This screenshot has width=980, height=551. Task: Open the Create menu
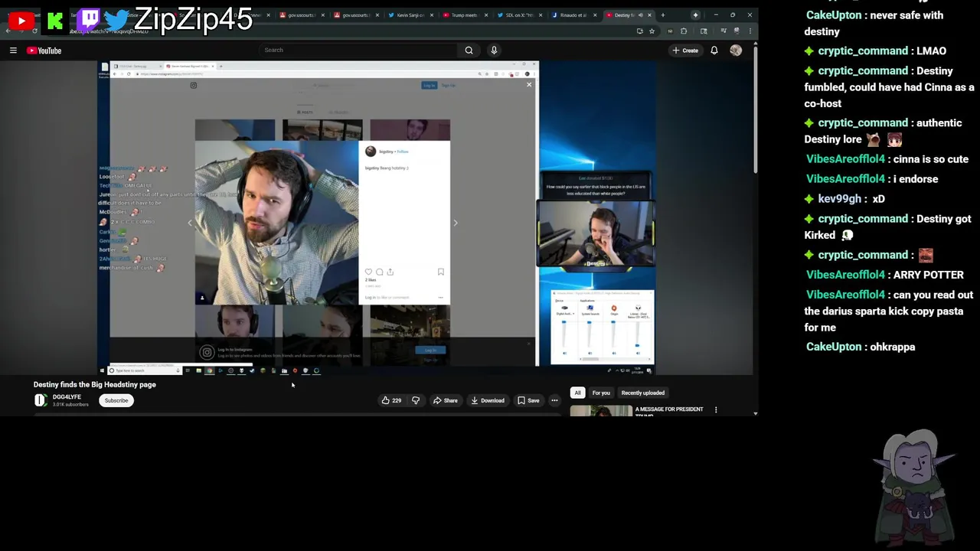tap(685, 51)
